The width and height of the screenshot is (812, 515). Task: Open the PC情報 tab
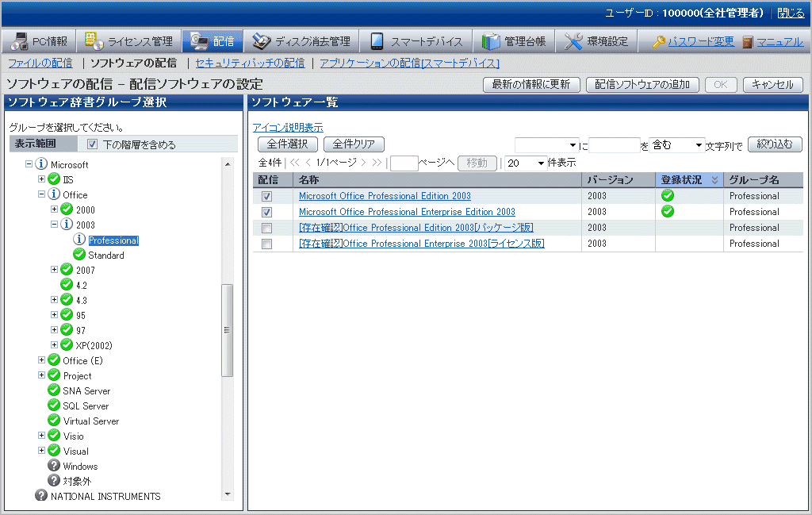pyautogui.click(x=40, y=41)
